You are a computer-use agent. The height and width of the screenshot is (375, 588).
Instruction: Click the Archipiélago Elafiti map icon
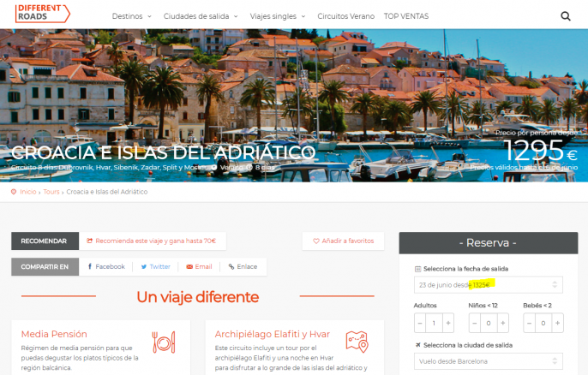[x=357, y=342]
